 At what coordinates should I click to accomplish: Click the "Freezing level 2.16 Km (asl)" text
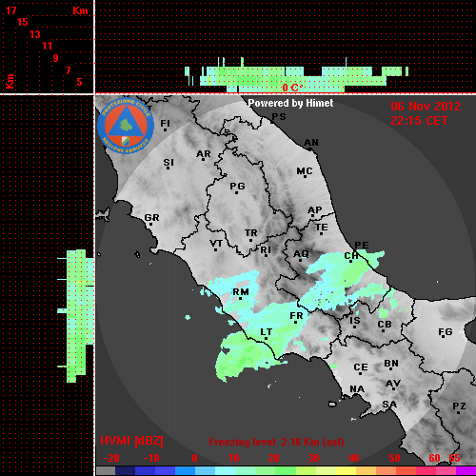[276, 442]
